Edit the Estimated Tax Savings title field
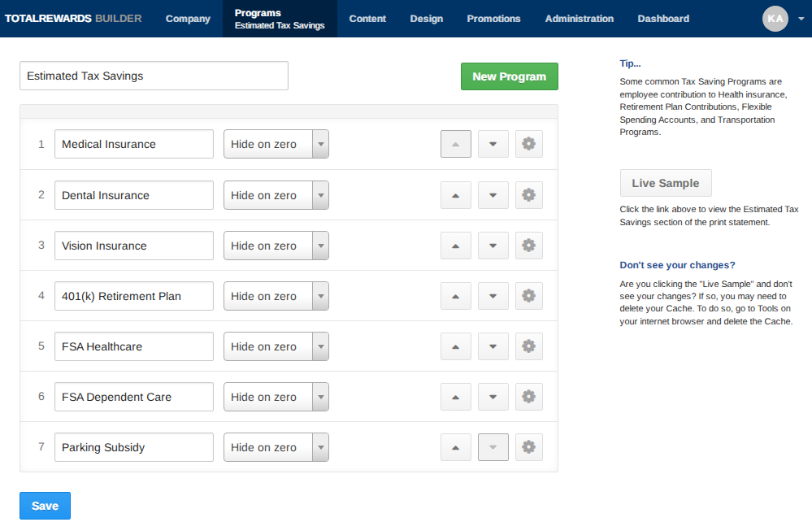Screen dimensions: 812x522 (154, 76)
